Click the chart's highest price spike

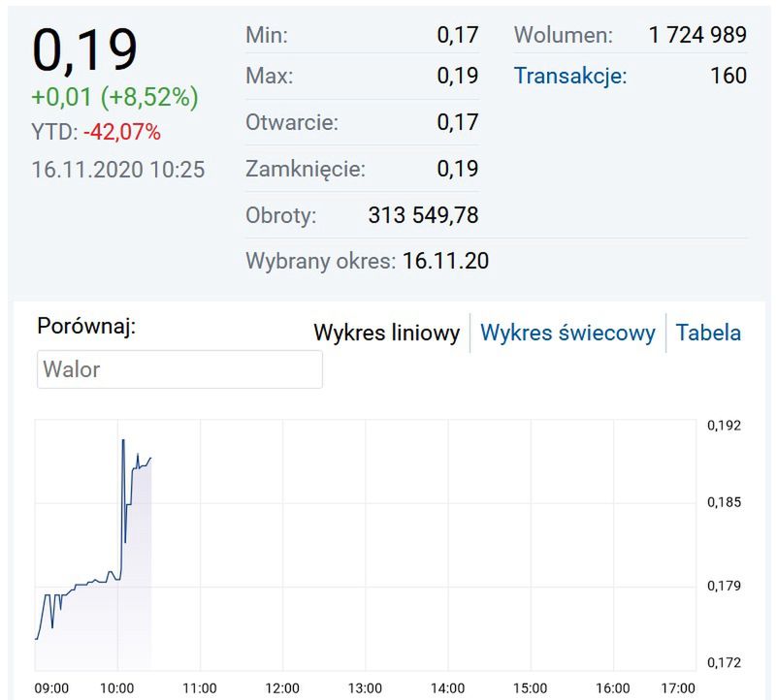click(x=123, y=440)
